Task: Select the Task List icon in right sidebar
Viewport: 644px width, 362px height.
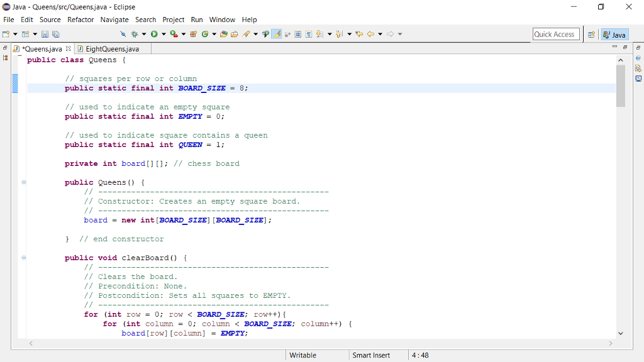Action: pyautogui.click(x=638, y=58)
